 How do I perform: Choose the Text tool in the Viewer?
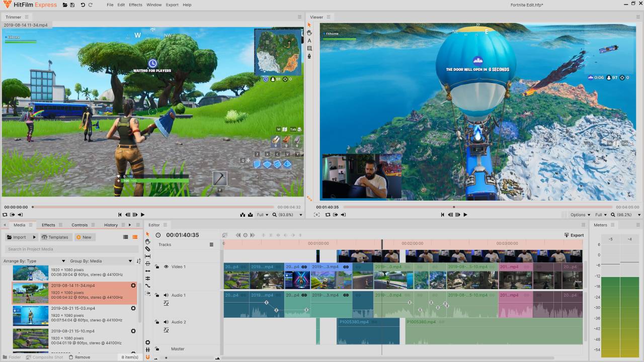point(309,41)
